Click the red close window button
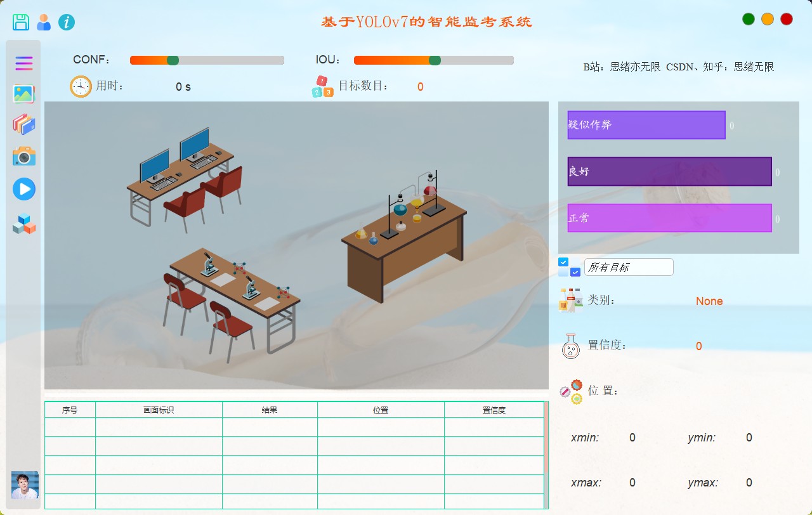812x515 pixels. (787, 19)
